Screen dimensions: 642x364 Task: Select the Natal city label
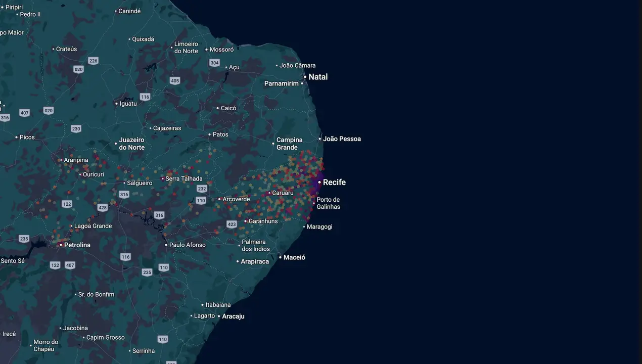point(318,77)
